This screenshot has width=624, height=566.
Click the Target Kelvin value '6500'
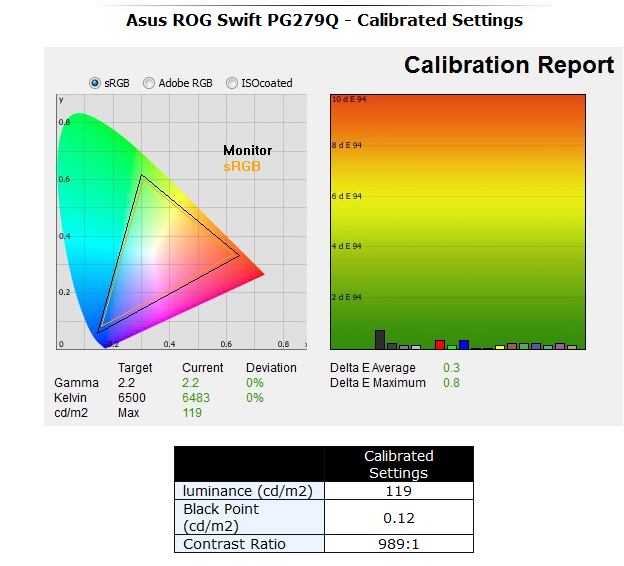click(132, 398)
